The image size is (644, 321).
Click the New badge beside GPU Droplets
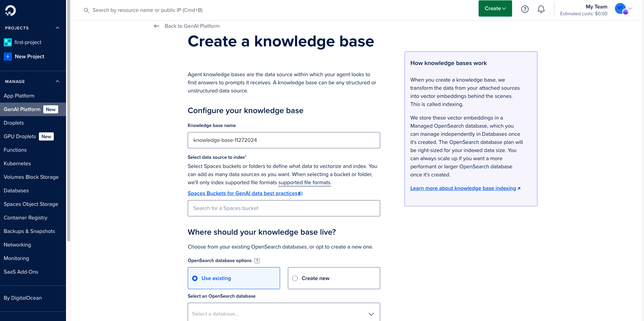46,136
